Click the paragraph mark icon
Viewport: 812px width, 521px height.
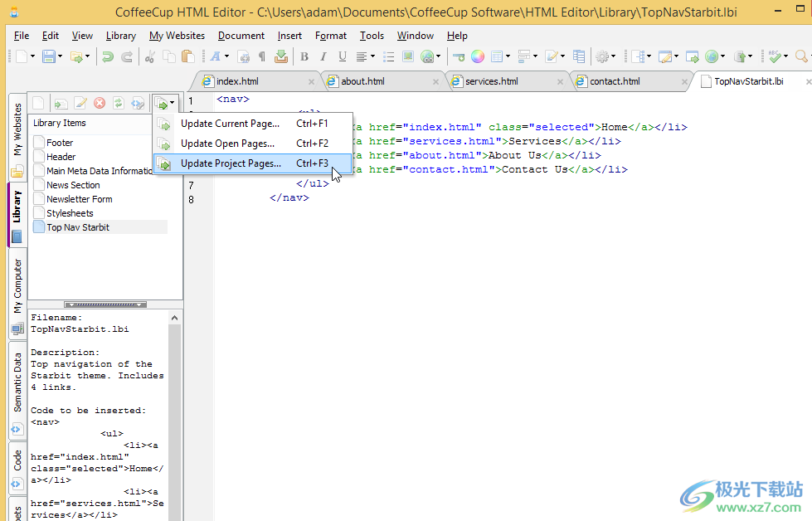tap(262, 56)
